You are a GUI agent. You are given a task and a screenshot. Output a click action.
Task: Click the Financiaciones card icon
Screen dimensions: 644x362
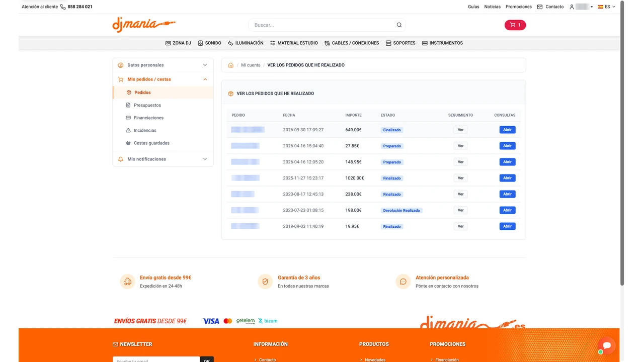pos(128,118)
